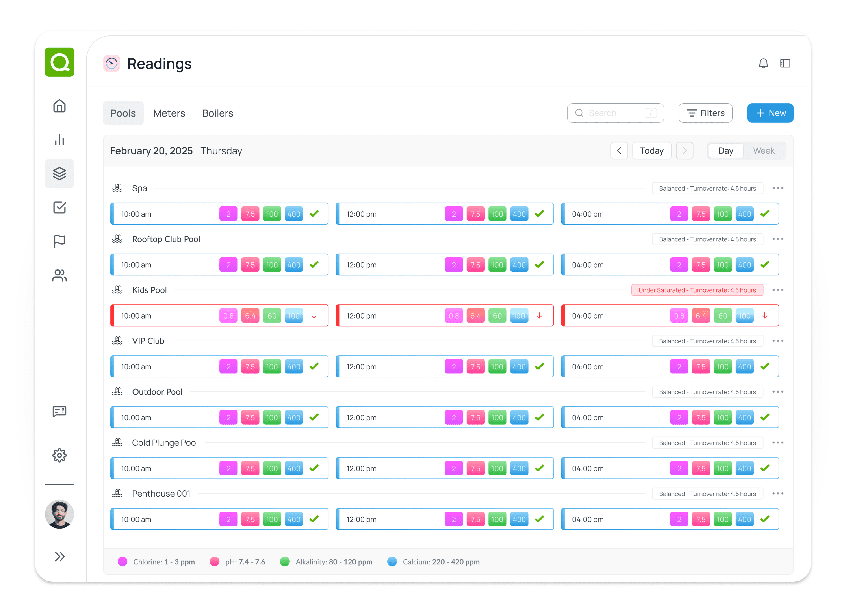The image size is (846, 616).
Task: Open the Filters button
Action: 705,113
